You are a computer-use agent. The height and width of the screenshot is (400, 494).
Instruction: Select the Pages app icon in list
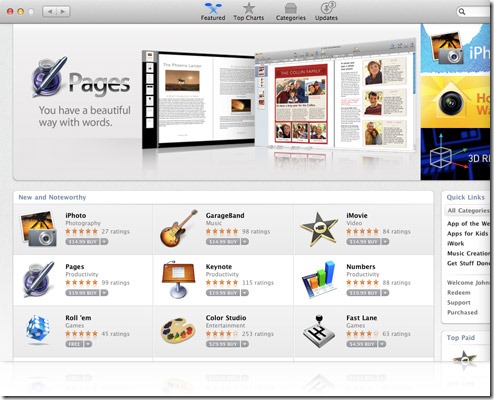tap(38, 280)
